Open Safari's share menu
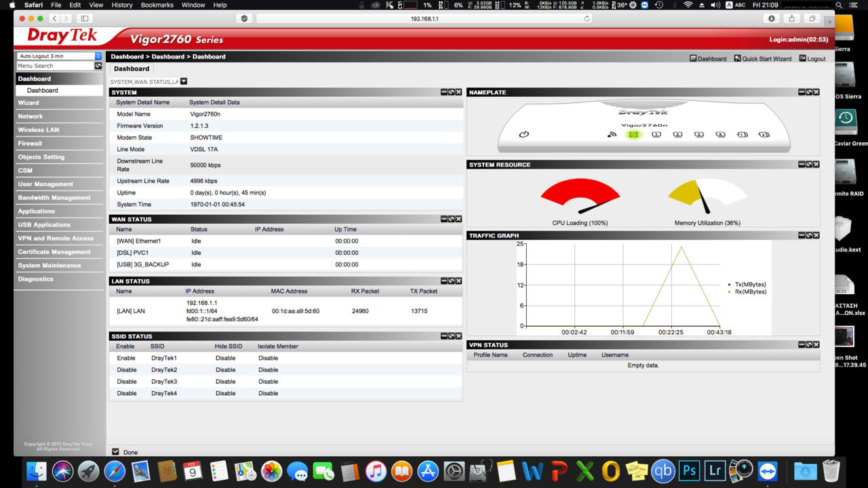Image resolution: width=868 pixels, height=488 pixels. pos(791,18)
